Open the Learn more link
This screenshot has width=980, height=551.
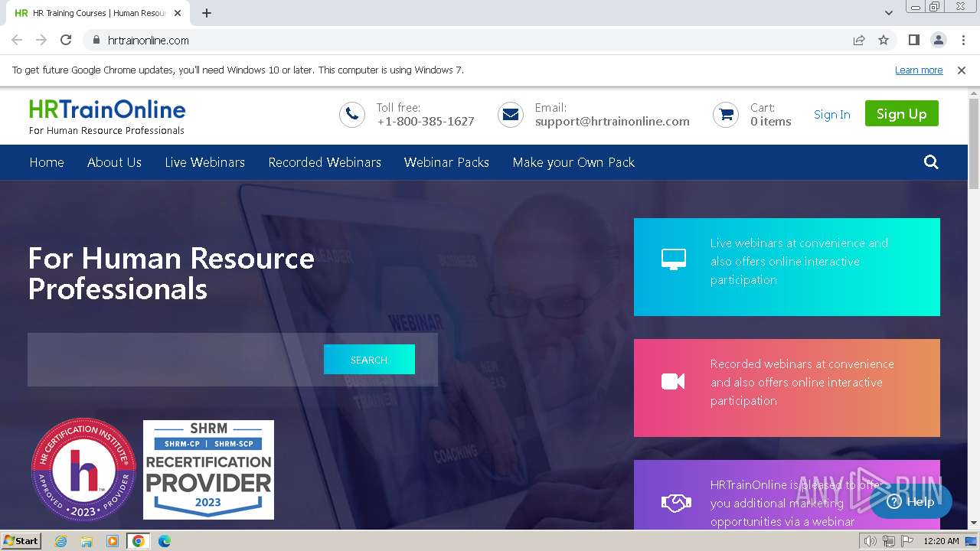click(x=919, y=70)
